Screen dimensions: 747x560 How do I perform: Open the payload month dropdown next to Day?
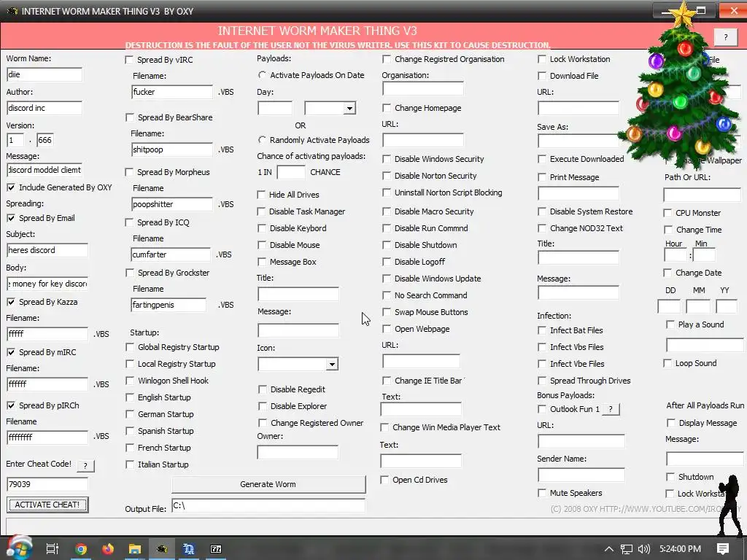click(349, 109)
